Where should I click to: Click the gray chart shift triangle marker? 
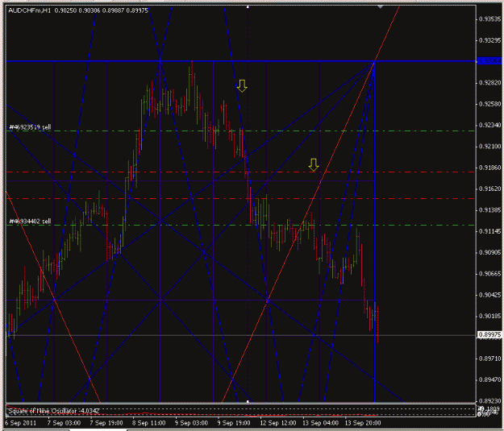click(x=381, y=6)
